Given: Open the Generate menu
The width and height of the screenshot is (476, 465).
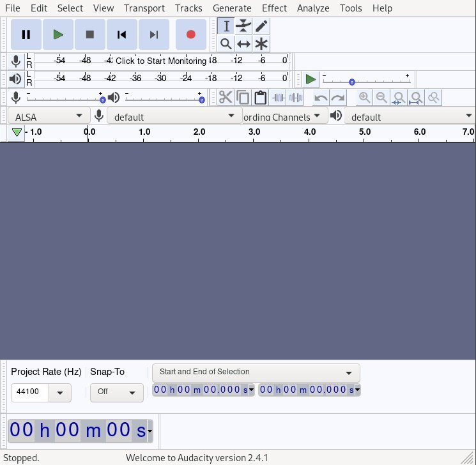Looking at the screenshot, I should [x=232, y=8].
